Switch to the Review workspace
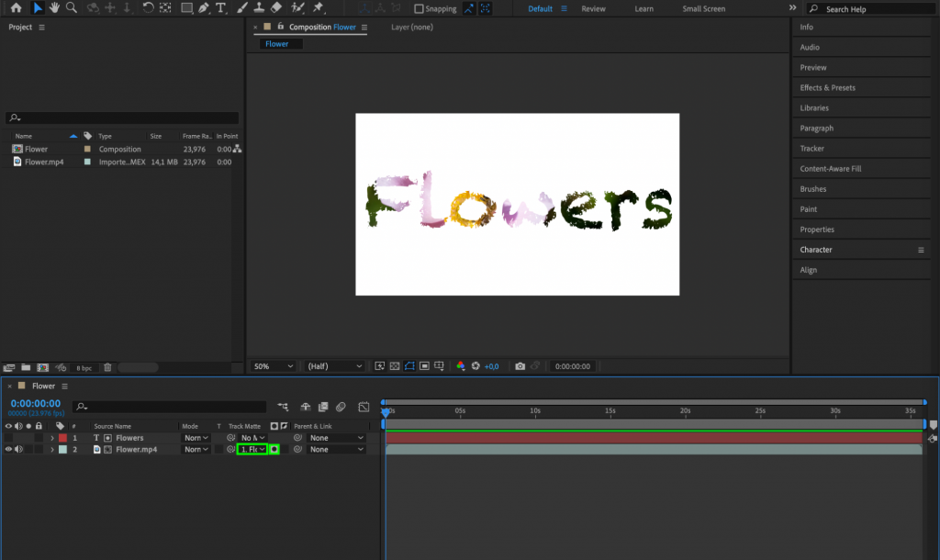Image resolution: width=940 pixels, height=560 pixels. 593,8
